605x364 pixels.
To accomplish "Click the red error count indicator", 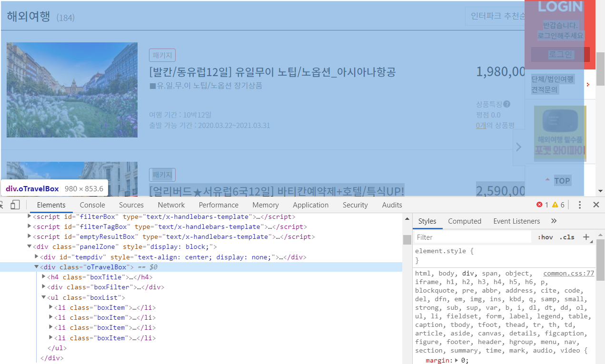I will 542,205.
